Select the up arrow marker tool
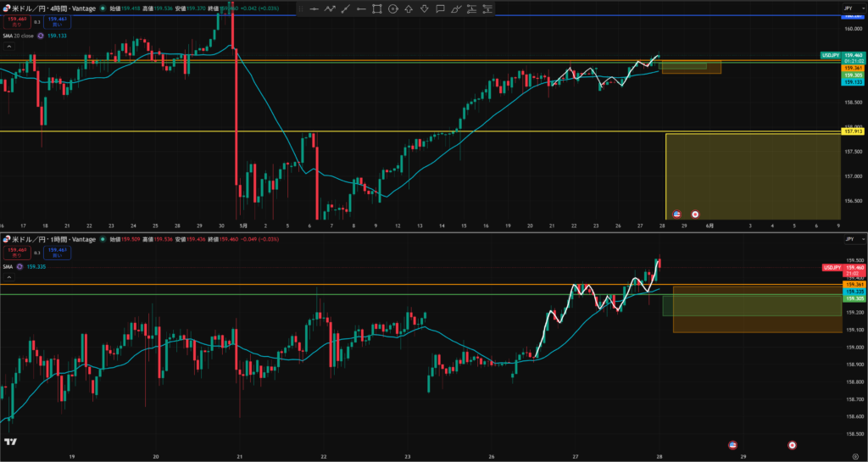868x462 pixels. click(x=409, y=8)
